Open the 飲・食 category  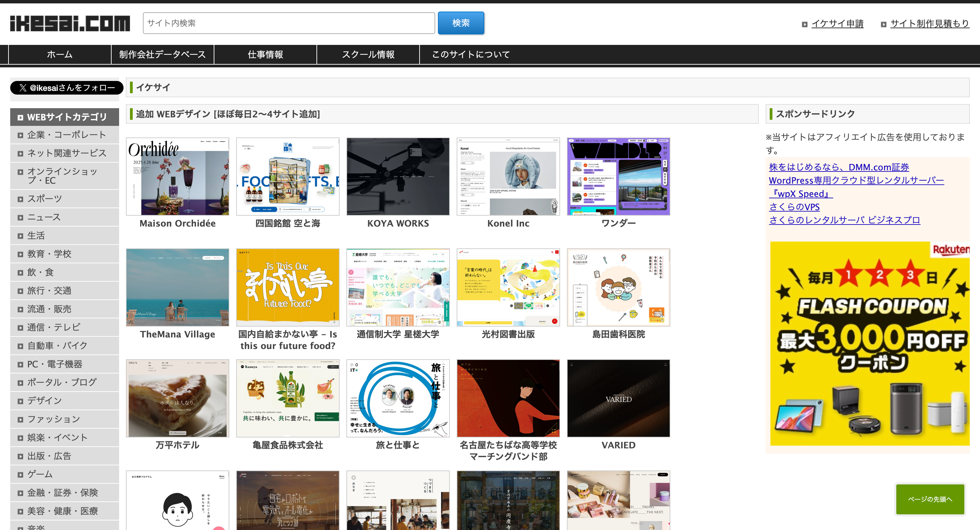(x=65, y=272)
